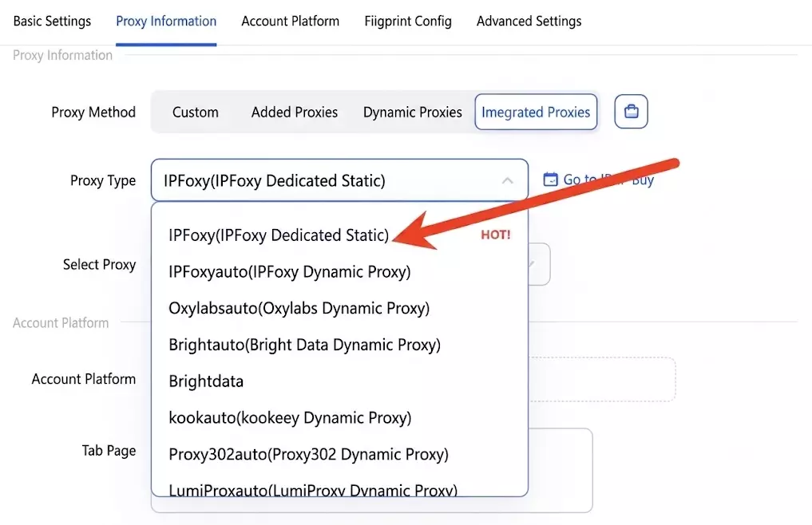Expand the Select Proxy dropdown arrow
The height and width of the screenshot is (525, 812).
[x=533, y=264]
